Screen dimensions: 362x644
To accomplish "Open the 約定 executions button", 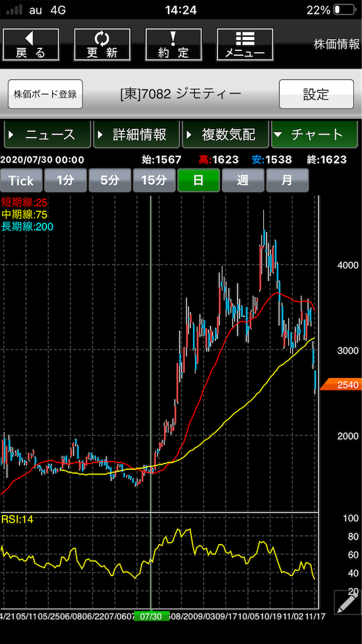I will 173,45.
